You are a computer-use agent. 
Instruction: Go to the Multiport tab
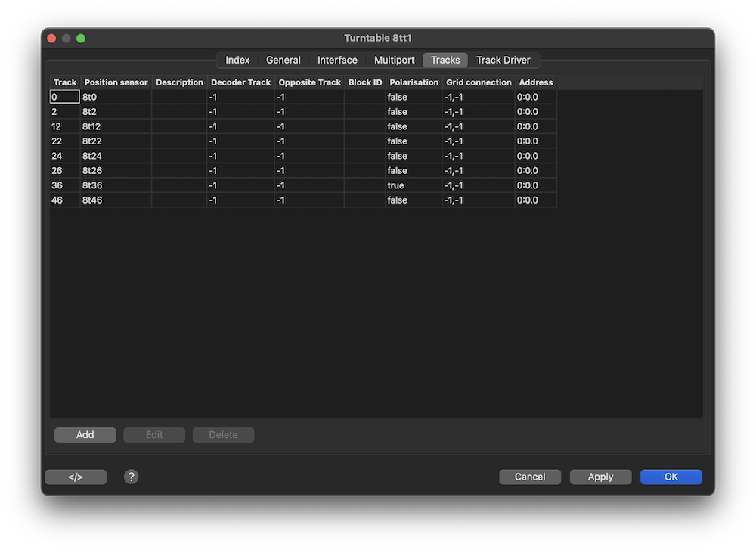pyautogui.click(x=394, y=60)
